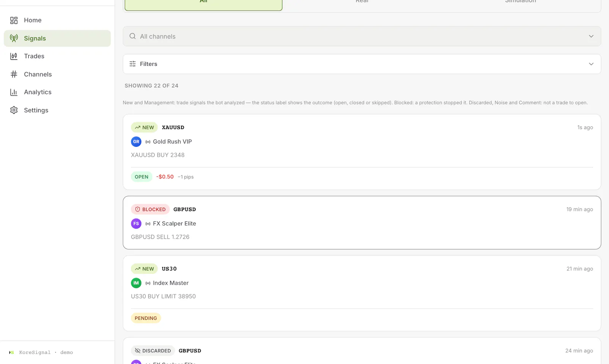609x364 pixels.
Task: Click the IM avatar for Index Master
Action: (x=136, y=283)
